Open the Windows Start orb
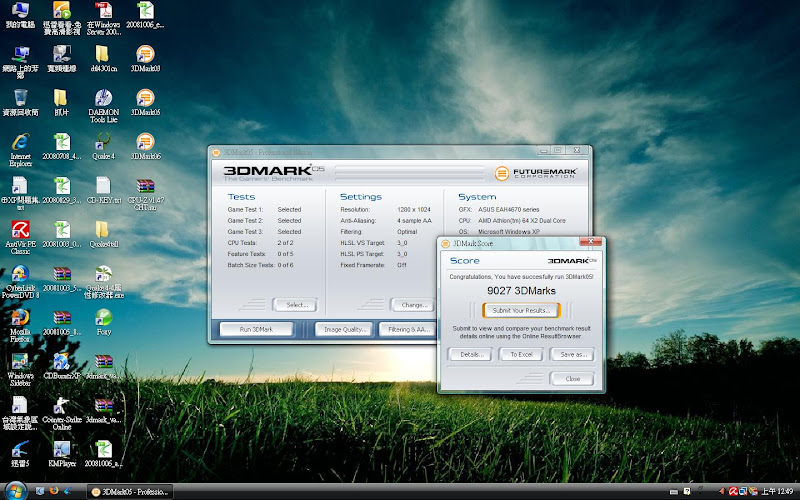This screenshot has height=500, width=800. tap(13, 490)
